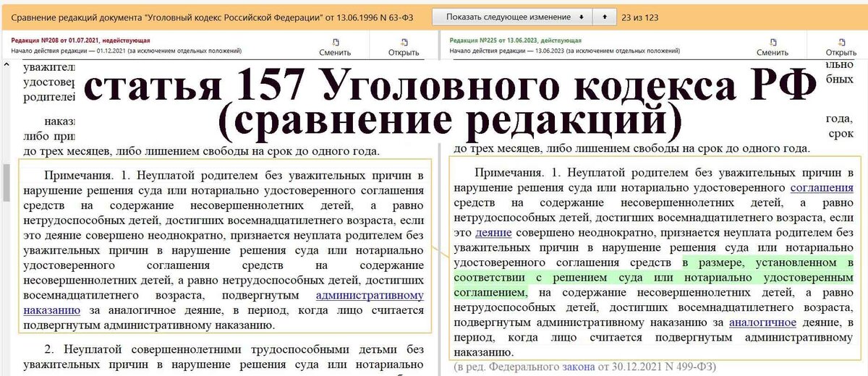The width and height of the screenshot is (868, 376).
Task: Select the "Редакция №225 от 13.06.2023" label
Action: (x=505, y=41)
